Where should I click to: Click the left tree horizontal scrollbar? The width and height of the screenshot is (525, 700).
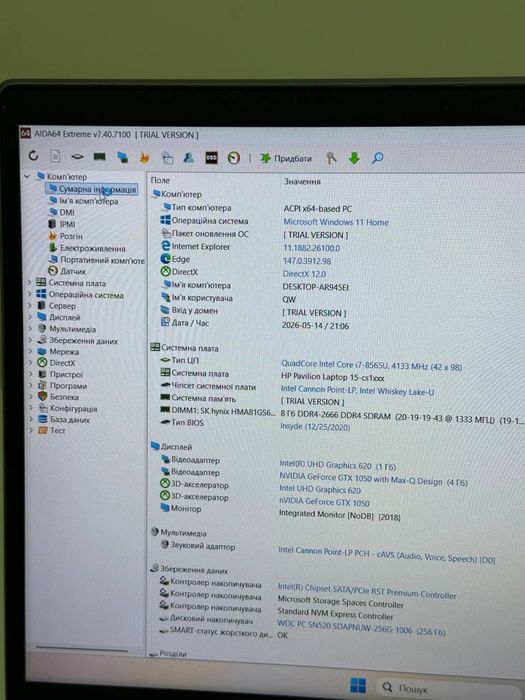(x=83, y=651)
